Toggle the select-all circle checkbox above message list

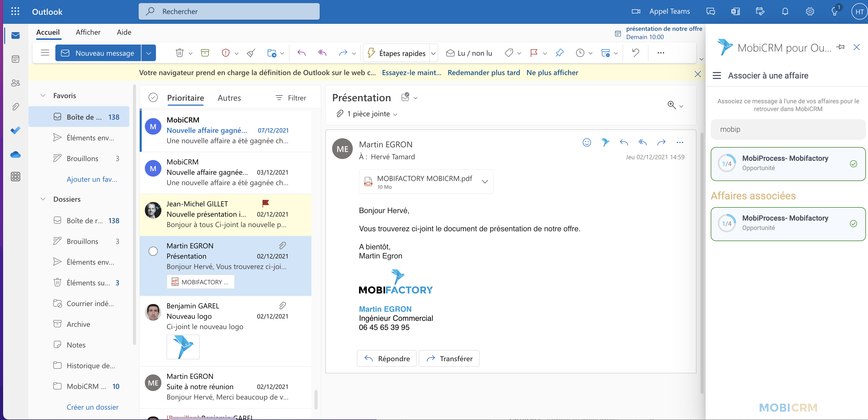[153, 98]
